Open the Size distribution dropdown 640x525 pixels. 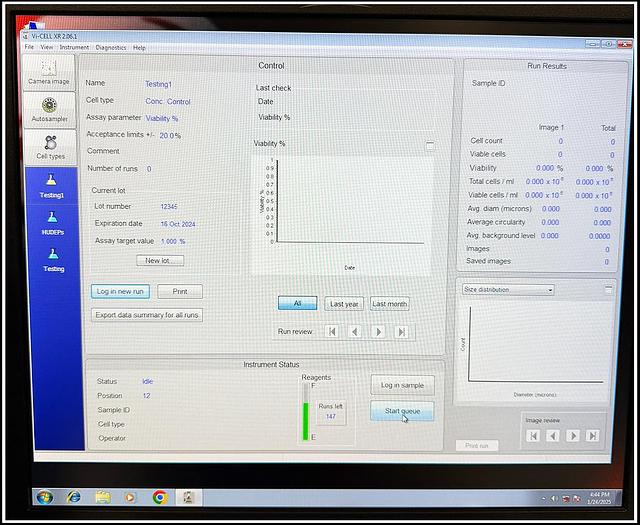[508, 290]
